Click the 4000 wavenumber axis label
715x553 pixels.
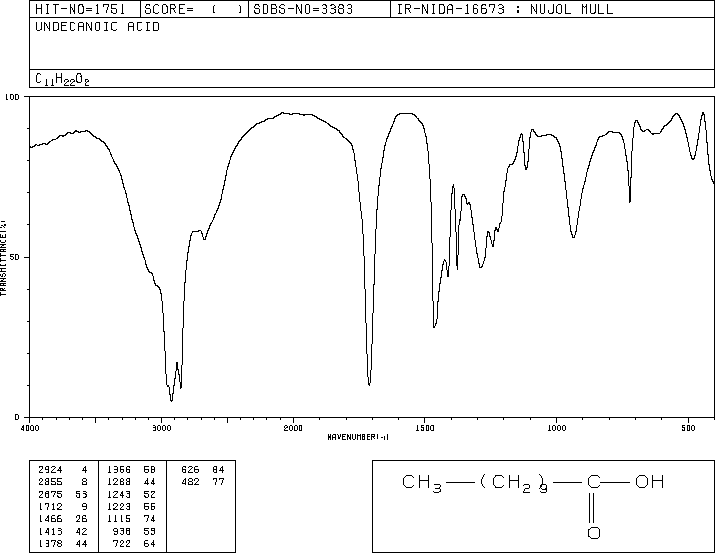pyautogui.click(x=30, y=428)
